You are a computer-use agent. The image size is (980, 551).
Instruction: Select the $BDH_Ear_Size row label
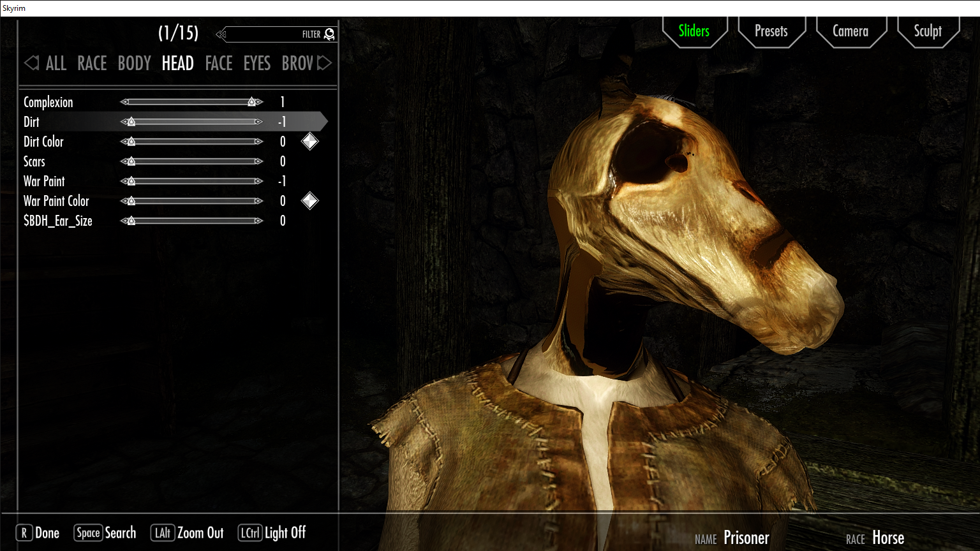(58, 221)
